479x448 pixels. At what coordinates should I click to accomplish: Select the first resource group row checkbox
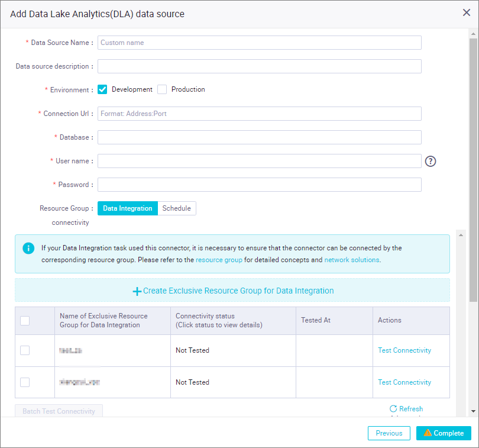pos(25,350)
